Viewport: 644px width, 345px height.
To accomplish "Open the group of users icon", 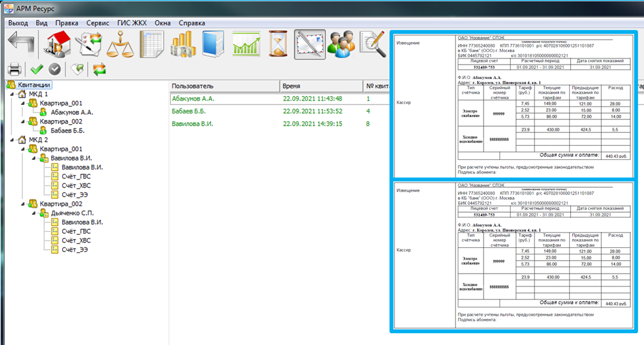I will coord(340,45).
